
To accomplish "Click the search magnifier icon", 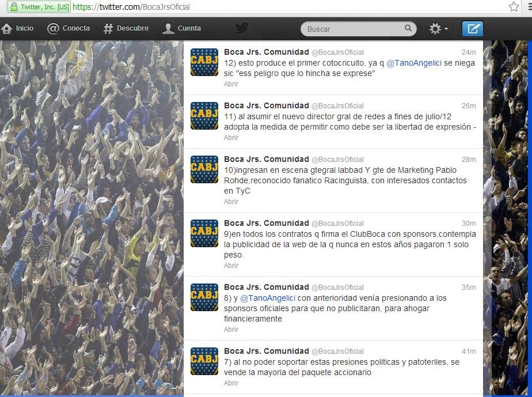I will [408, 28].
